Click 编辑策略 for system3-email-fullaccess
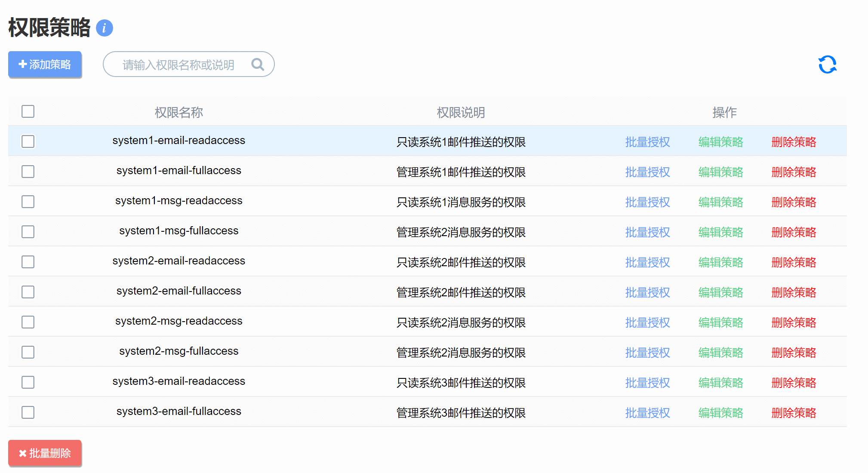Image resolution: width=868 pixels, height=473 pixels. pyautogui.click(x=720, y=413)
